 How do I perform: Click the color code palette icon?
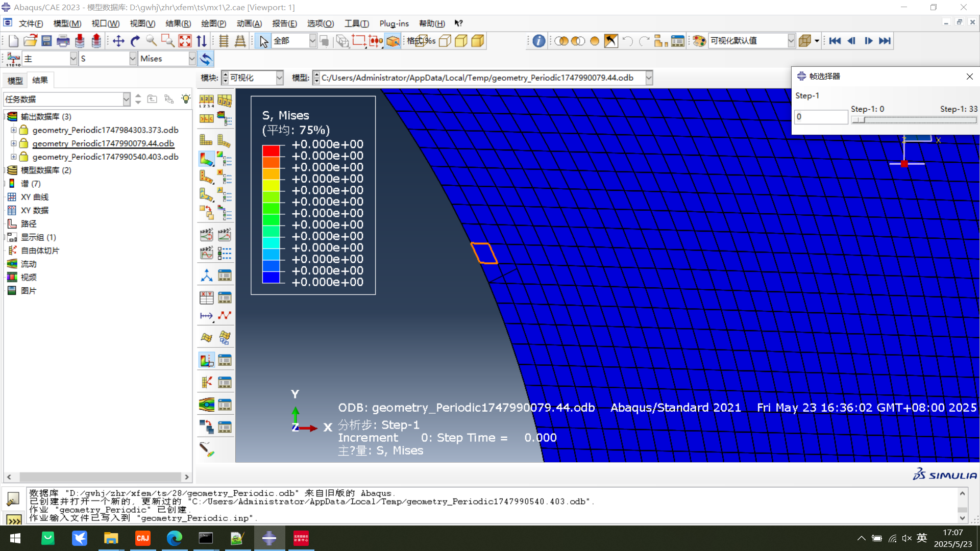pyautogui.click(x=699, y=41)
